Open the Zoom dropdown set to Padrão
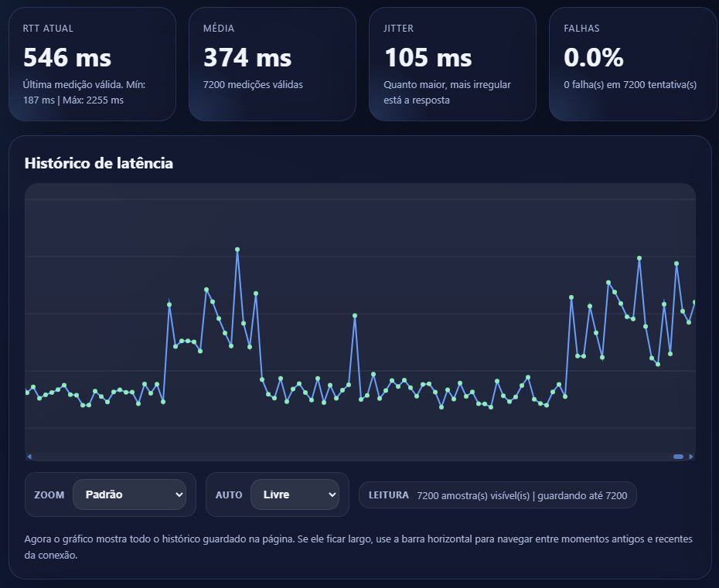 [128, 495]
